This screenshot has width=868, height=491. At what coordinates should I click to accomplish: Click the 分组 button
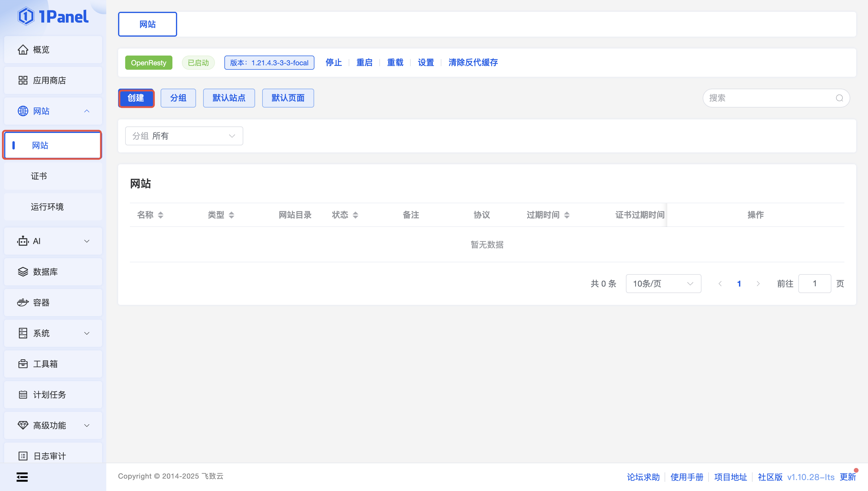pyautogui.click(x=178, y=98)
